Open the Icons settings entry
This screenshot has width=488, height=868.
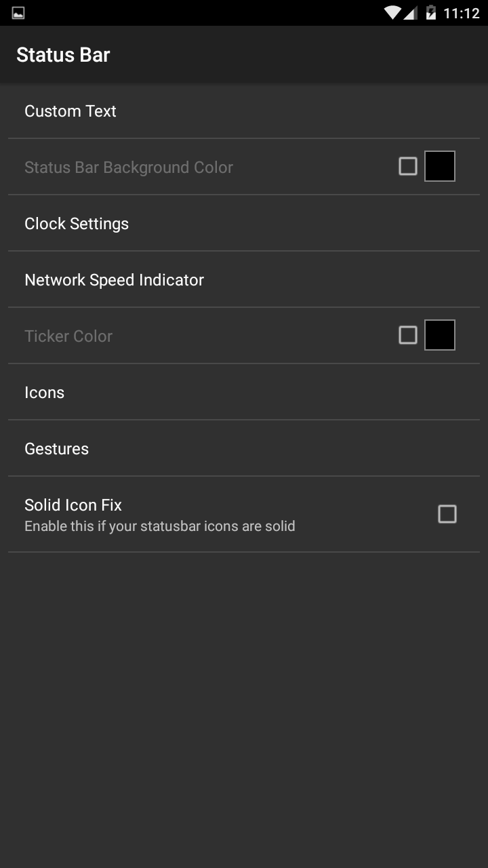(x=45, y=393)
